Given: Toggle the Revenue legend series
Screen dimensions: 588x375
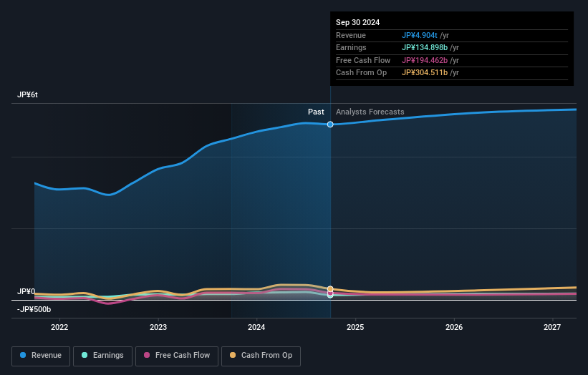Looking at the screenshot, I should point(41,356).
